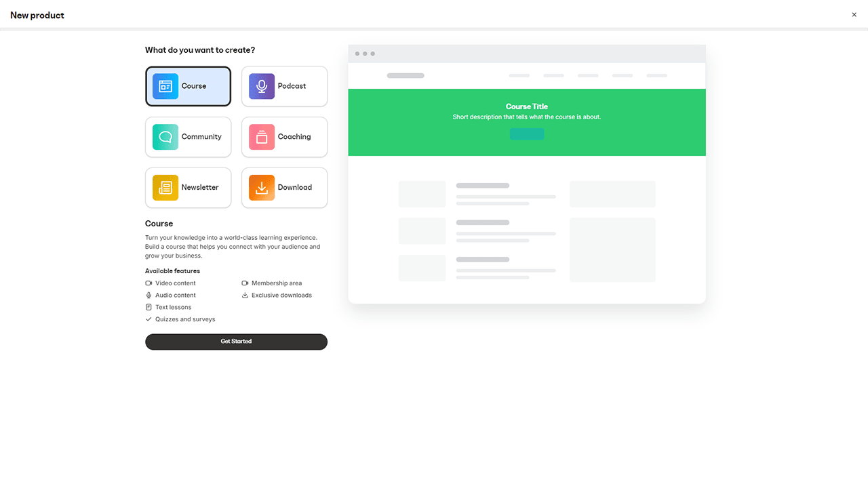The width and height of the screenshot is (868, 488).
Task: Click the document icon beside Text lessons
Action: pyautogui.click(x=149, y=308)
